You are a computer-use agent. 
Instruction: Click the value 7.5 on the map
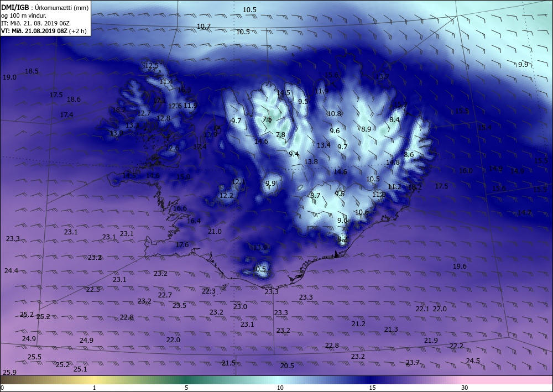267,119
